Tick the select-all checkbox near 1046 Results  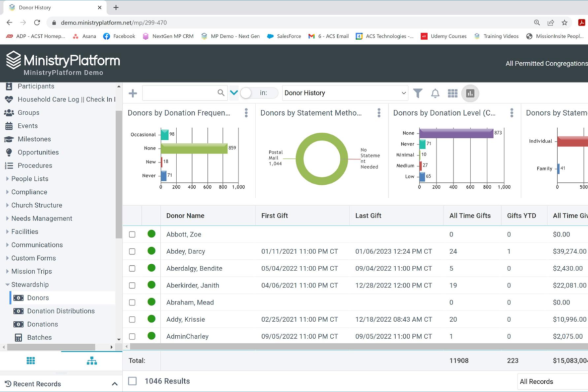point(132,380)
